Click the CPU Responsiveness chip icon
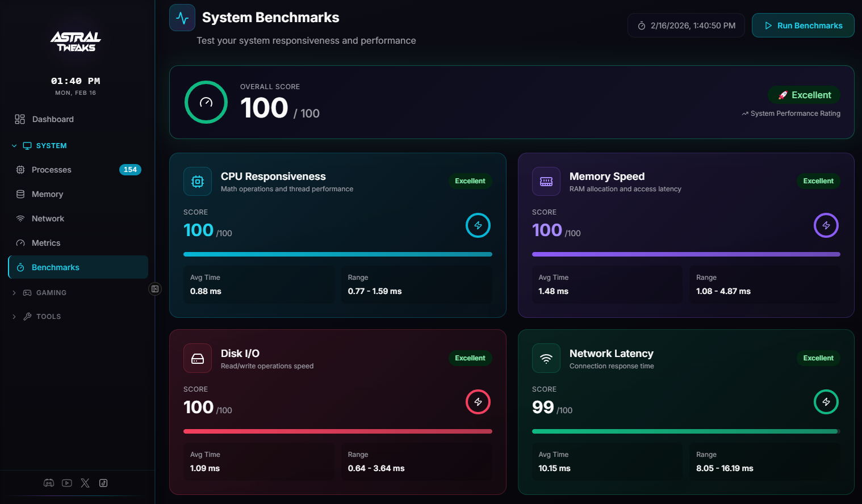Image resolution: width=862 pixels, height=504 pixels. pyautogui.click(x=198, y=182)
